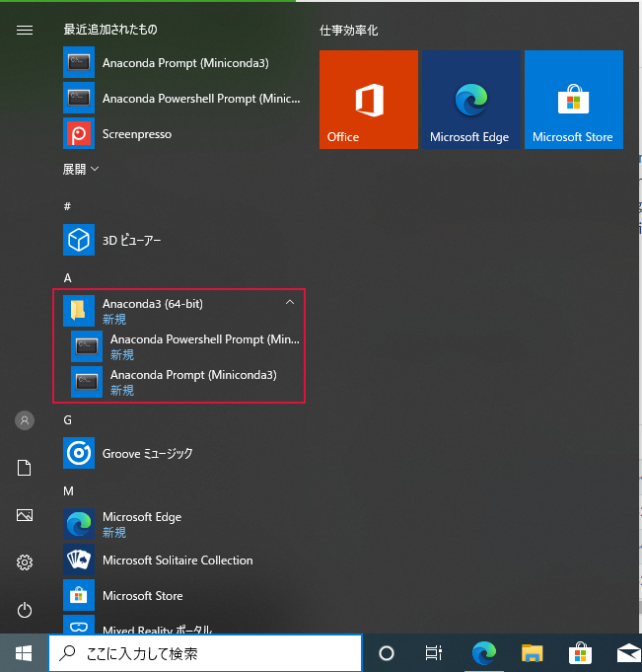Click the Anaconda3 (64-bit) folder icon

(79, 311)
